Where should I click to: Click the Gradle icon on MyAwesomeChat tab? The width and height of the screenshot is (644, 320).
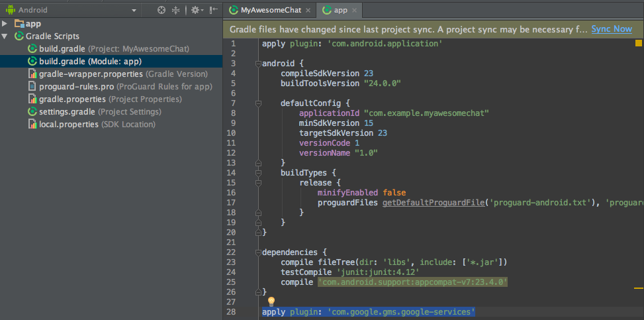pos(234,11)
